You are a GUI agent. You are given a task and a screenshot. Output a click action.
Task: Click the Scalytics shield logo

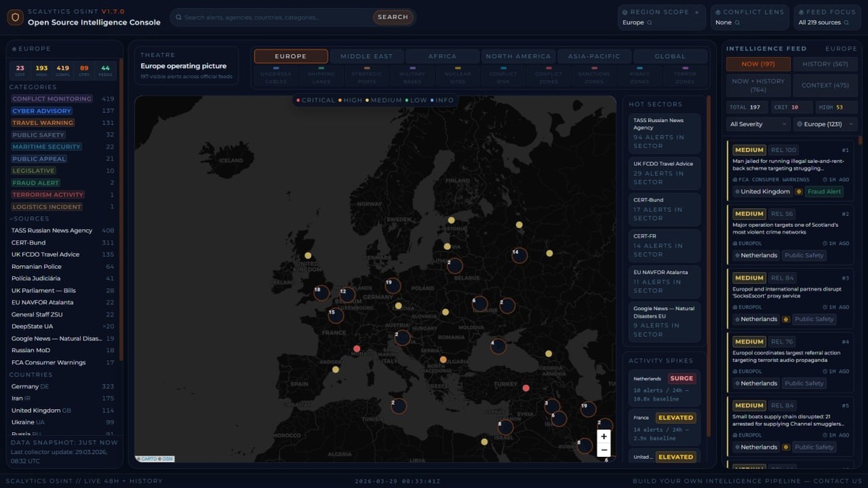point(15,17)
